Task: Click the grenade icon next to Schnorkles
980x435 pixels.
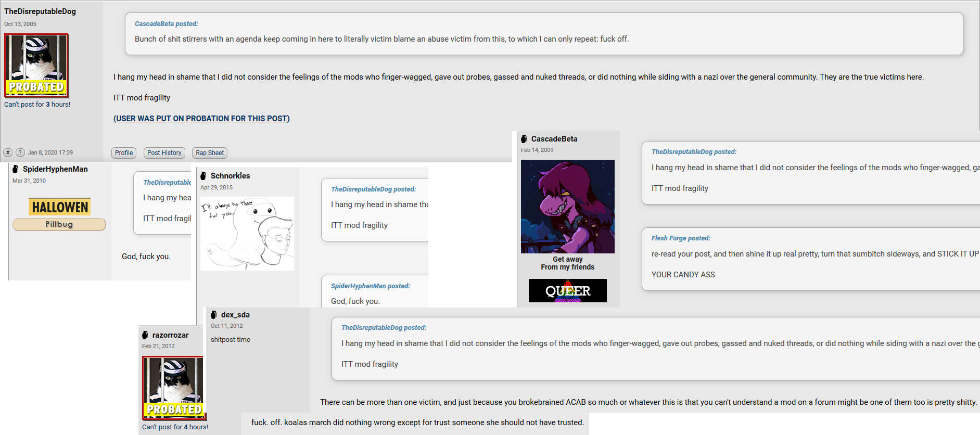Action: pos(203,176)
